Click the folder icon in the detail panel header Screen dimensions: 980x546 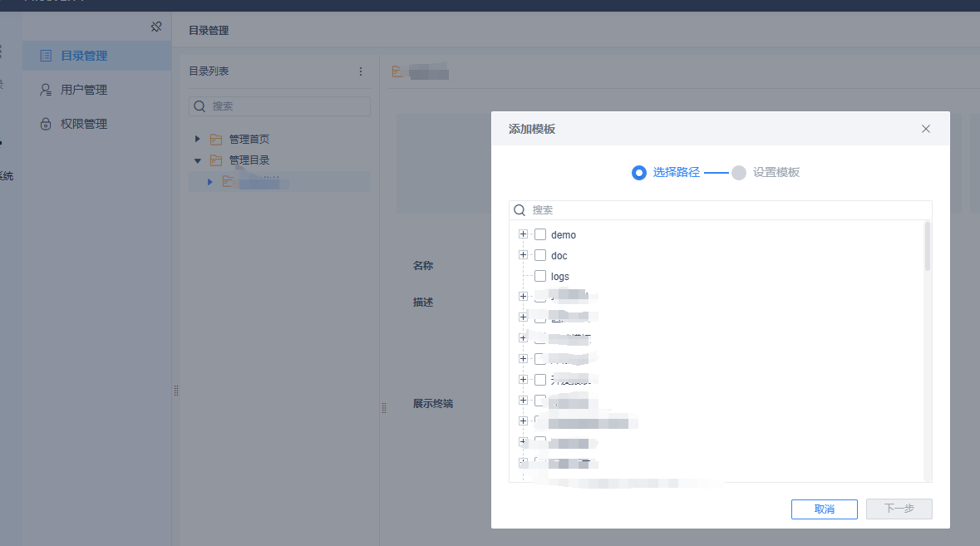click(x=397, y=71)
